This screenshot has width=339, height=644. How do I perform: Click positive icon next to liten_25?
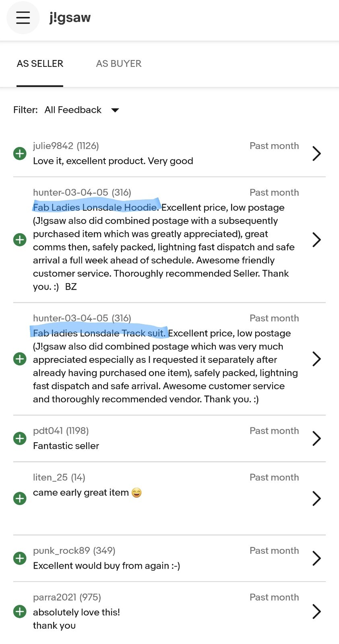pyautogui.click(x=20, y=498)
